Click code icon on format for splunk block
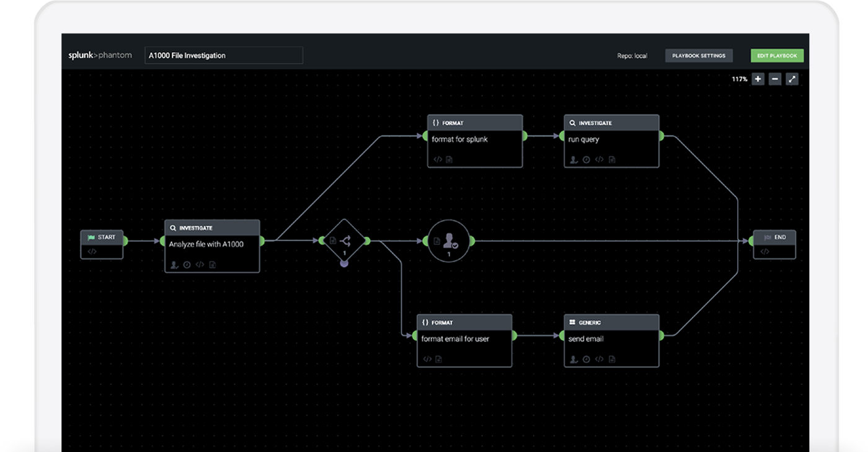The height and width of the screenshot is (452, 868). (x=438, y=159)
